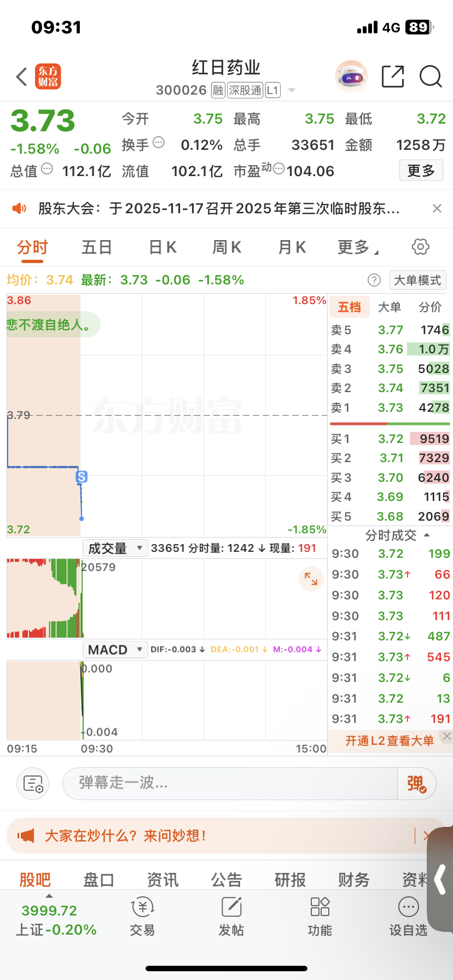Screen dimensions: 453x980
Task: Open the 财务 tab
Action: [354, 879]
